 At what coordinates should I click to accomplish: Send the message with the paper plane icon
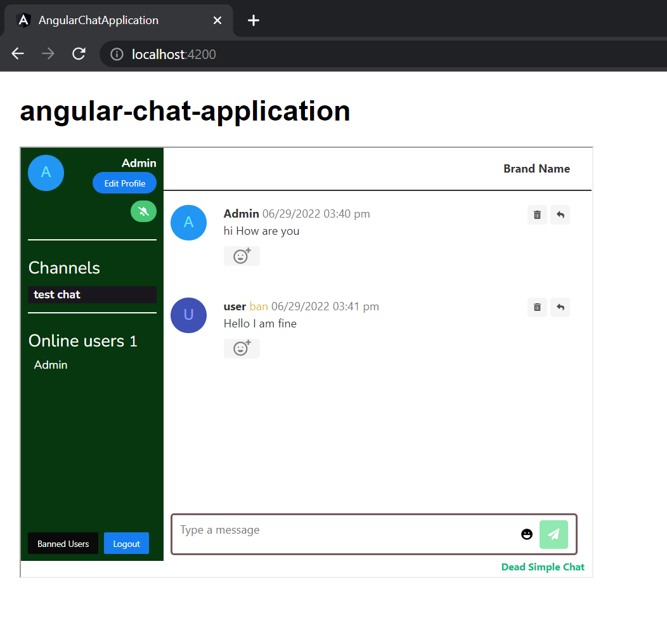coord(554,534)
